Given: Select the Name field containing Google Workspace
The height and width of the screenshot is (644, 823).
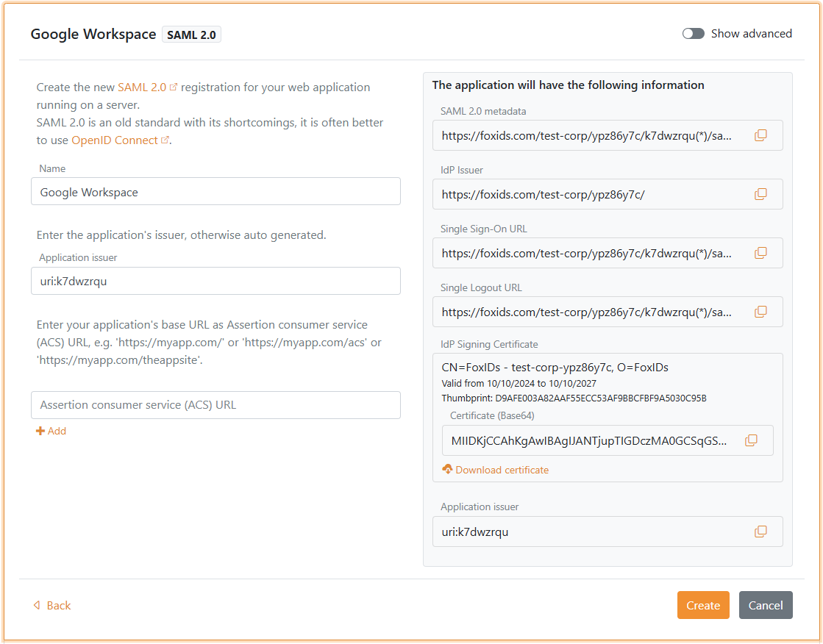Looking at the screenshot, I should tap(215, 191).
